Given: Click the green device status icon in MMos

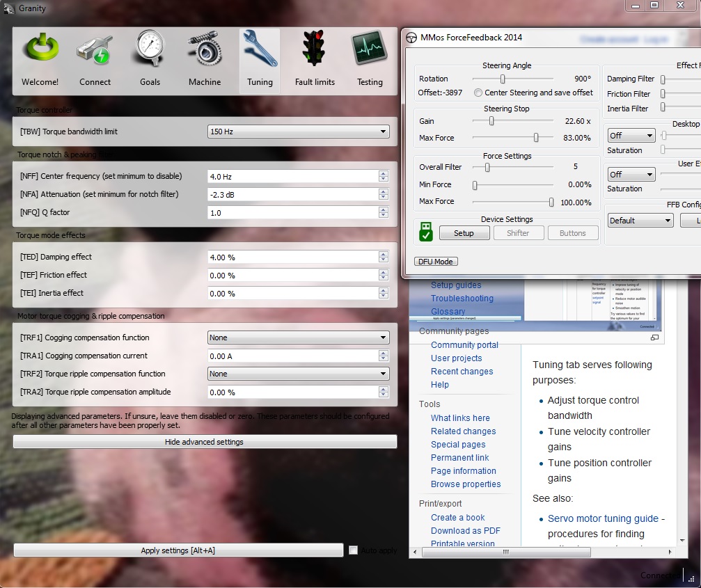Looking at the screenshot, I should [x=426, y=232].
